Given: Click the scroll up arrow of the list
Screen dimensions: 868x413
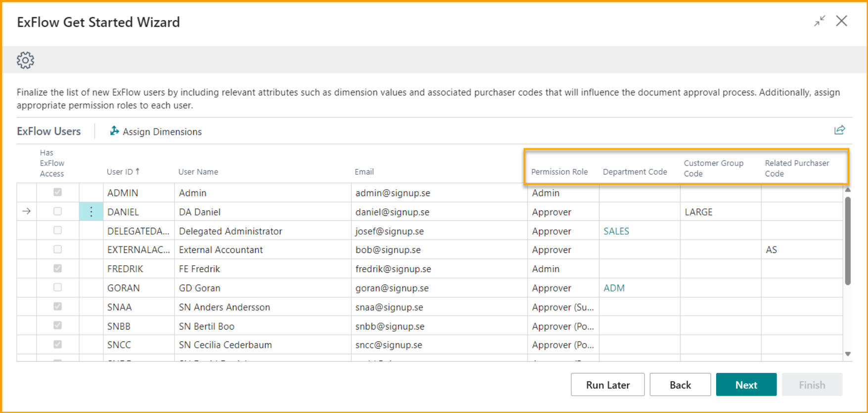Looking at the screenshot, I should coord(848,190).
